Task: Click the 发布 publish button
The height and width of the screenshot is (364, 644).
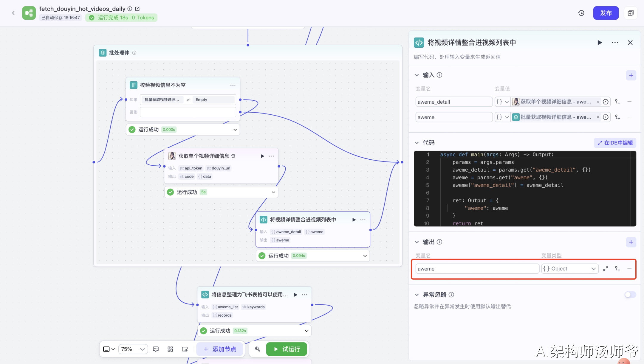Action: [606, 13]
